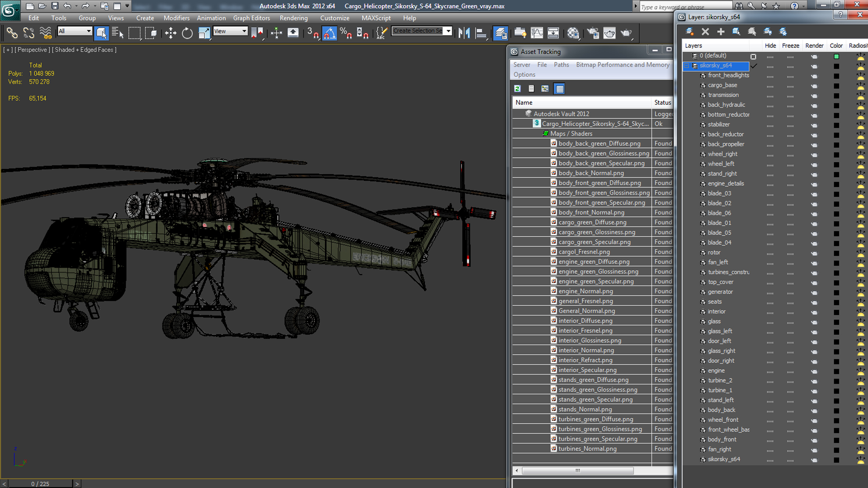Open the Modifiers menu

(x=176, y=18)
